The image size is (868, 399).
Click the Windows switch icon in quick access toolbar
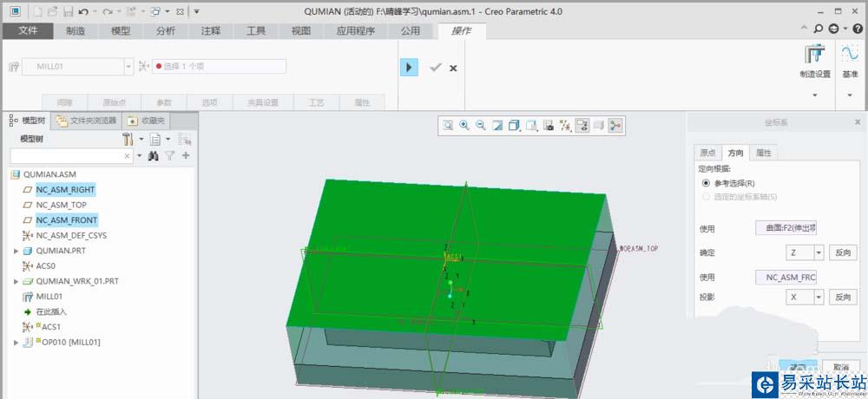coord(155,11)
